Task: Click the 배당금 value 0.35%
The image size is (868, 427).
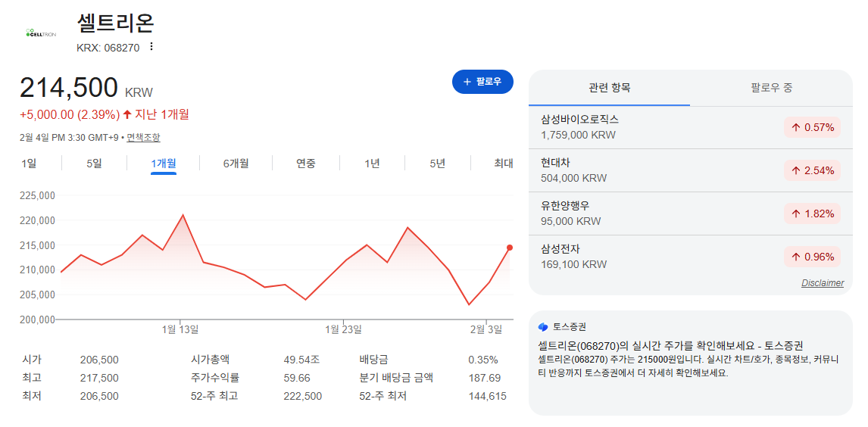Action: pyautogui.click(x=482, y=360)
